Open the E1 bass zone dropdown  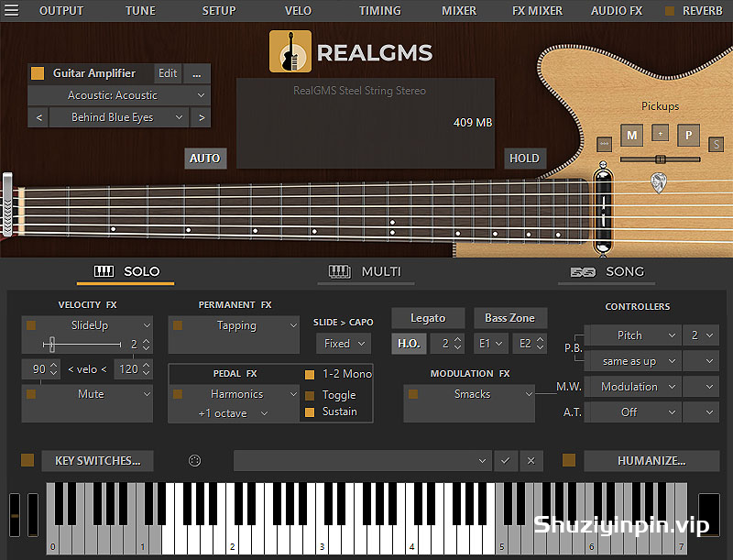(490, 344)
